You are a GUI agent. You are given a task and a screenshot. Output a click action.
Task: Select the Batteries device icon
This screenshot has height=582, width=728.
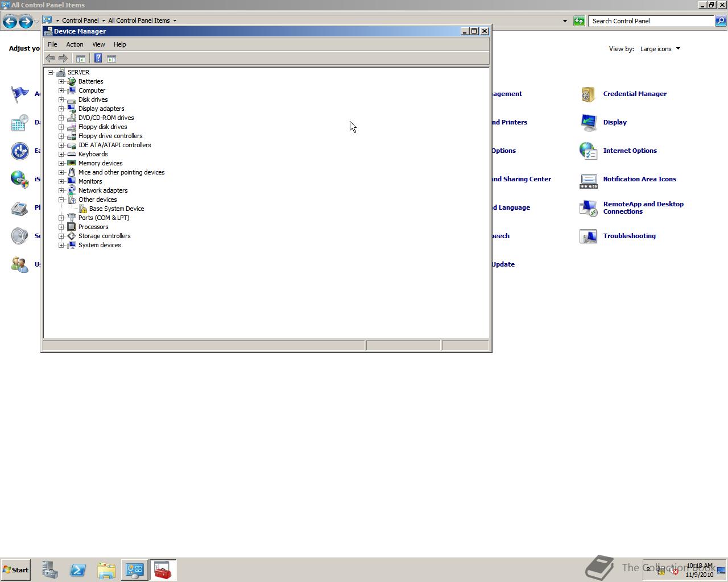[x=72, y=81]
